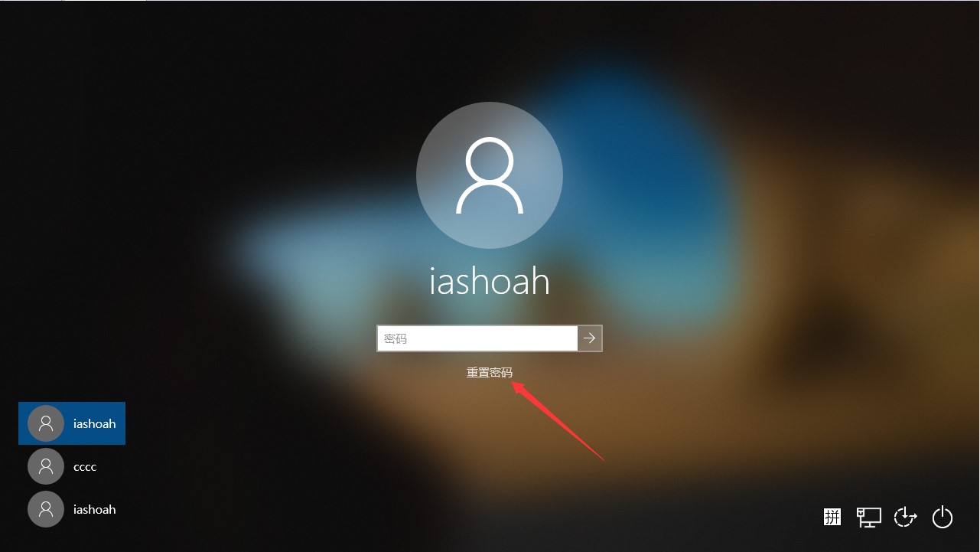Open the network connection icon

869,517
